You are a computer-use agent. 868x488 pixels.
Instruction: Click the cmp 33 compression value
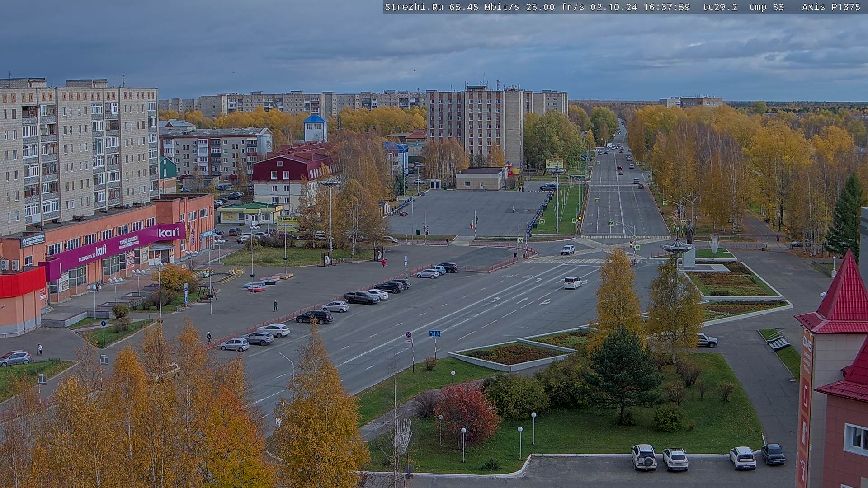click(766, 7)
